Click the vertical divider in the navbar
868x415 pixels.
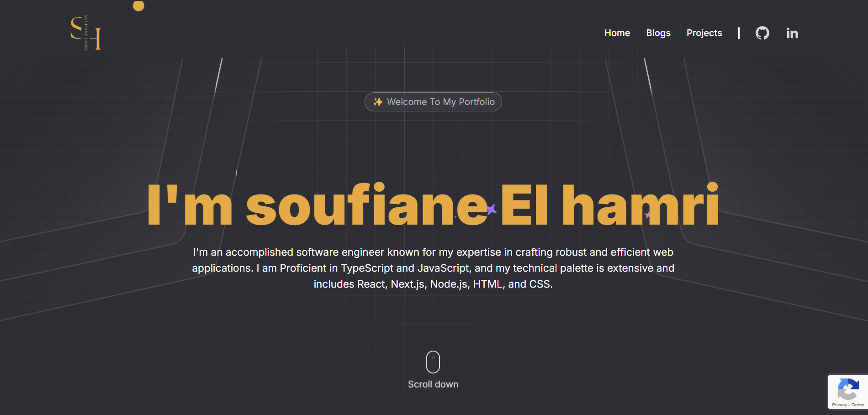[739, 33]
